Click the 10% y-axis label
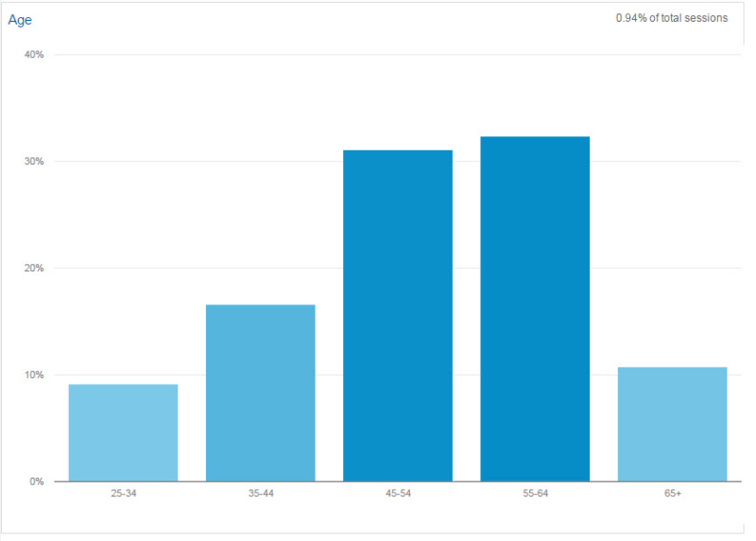756x541 pixels. (x=34, y=375)
